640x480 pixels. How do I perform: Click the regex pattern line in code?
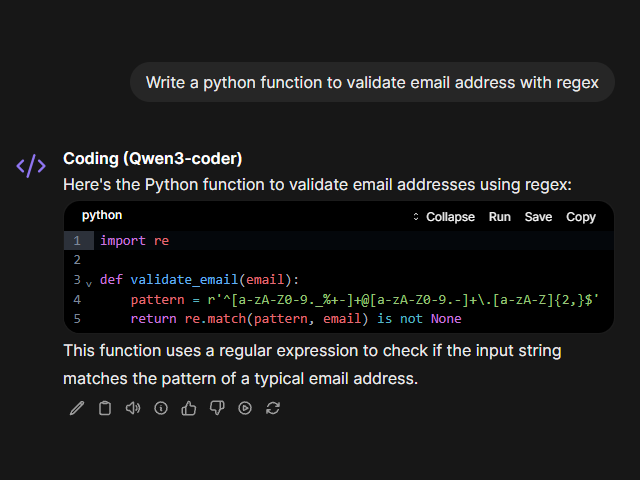point(364,300)
